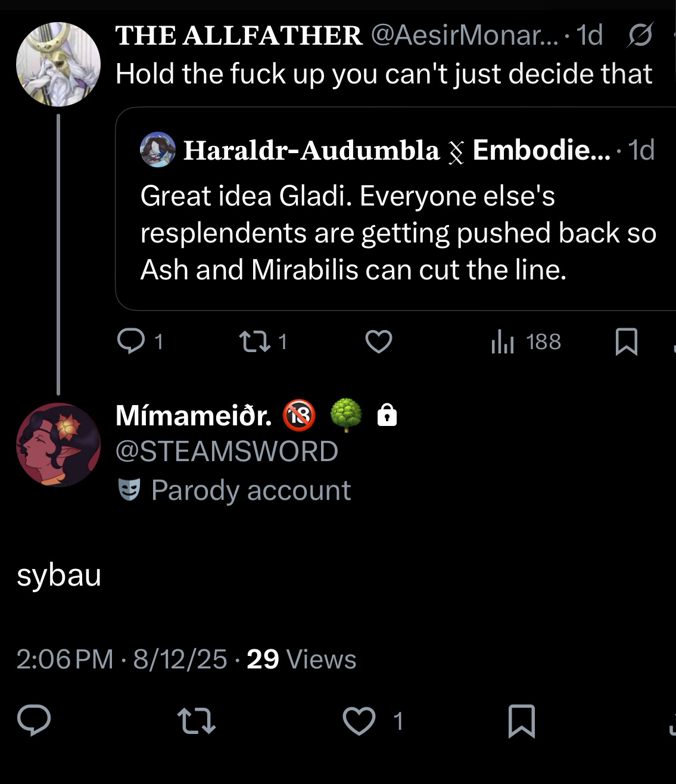676x784 pixels.
Task: Bookmark the sybau post
Action: tap(522, 721)
